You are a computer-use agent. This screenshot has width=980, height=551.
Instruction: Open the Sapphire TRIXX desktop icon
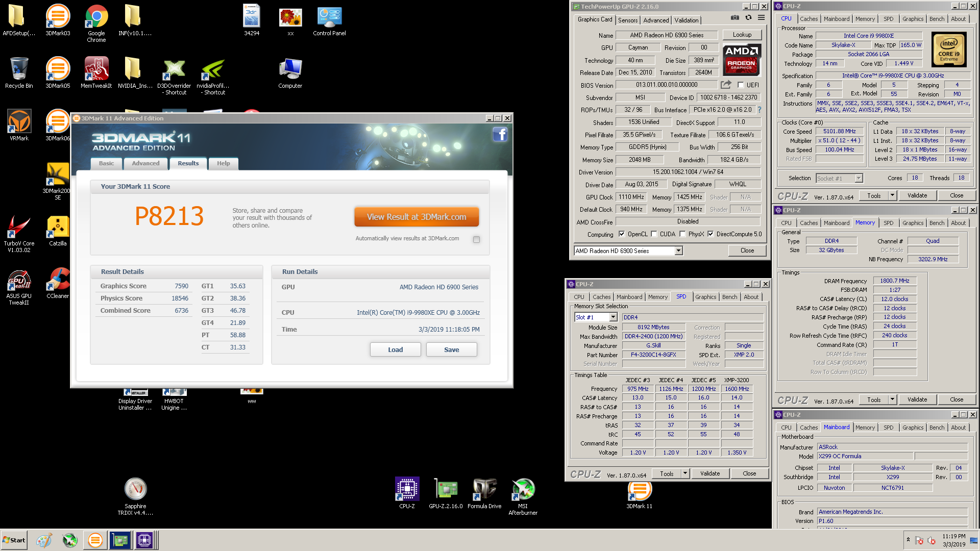pos(135,496)
